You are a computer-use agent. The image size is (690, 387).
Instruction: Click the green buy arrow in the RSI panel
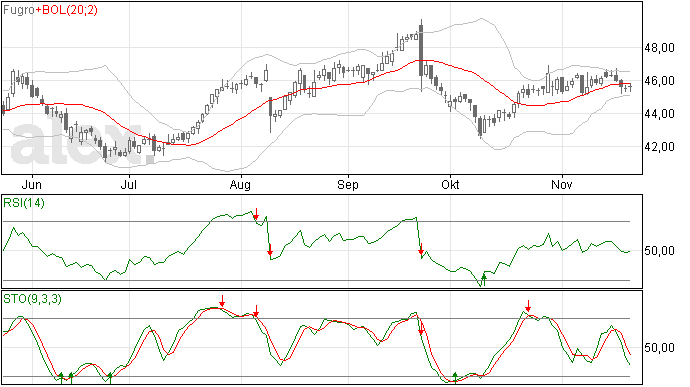click(484, 280)
